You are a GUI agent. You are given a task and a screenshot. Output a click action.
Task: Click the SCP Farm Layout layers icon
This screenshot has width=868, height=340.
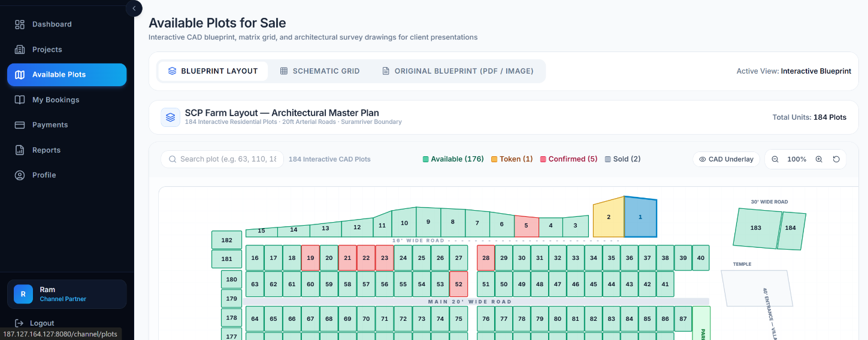point(171,117)
